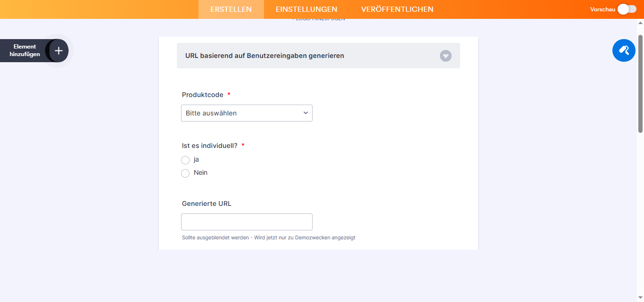The height and width of the screenshot is (302, 644).
Task: Open the "Bitte auswählen" Produktcode dropdown
Action: (247, 113)
